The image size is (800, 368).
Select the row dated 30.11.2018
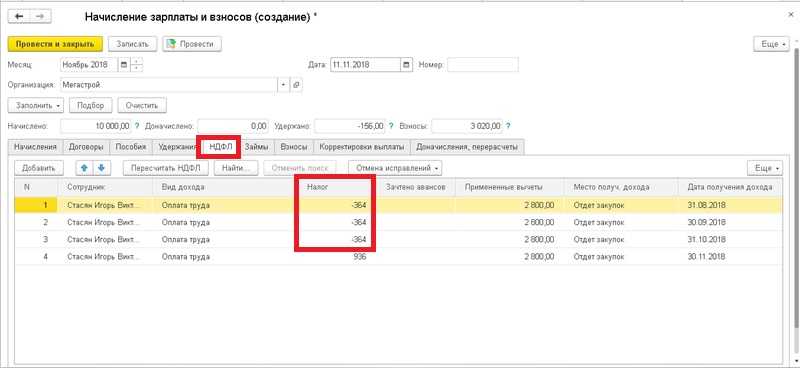point(398,257)
